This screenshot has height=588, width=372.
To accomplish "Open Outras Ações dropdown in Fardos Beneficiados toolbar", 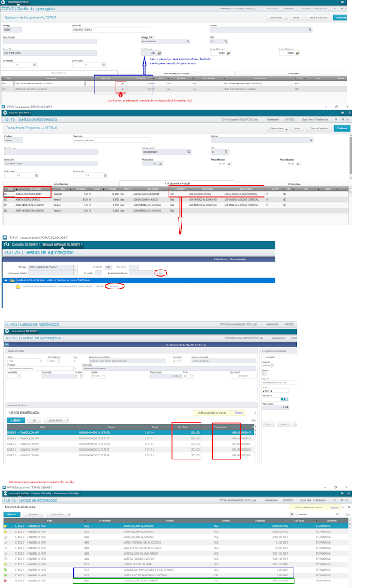I will tap(56, 420).
